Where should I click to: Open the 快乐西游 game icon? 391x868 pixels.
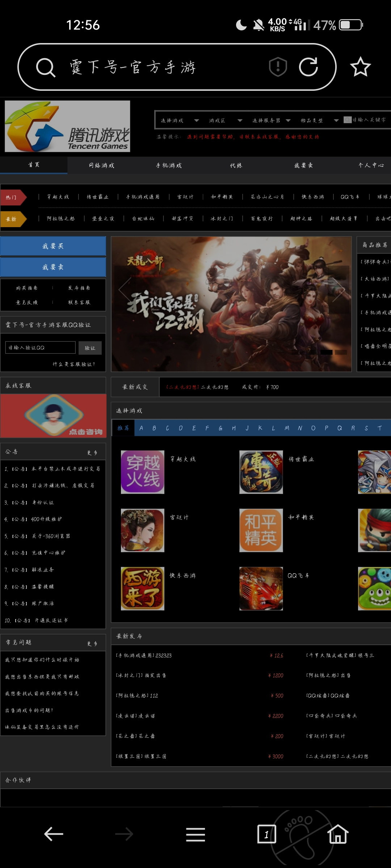click(143, 588)
